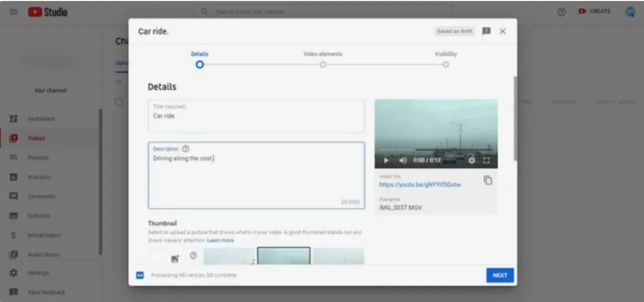The height and width of the screenshot is (302, 644).
Task: Open the feedback flag icon in dialog header
Action: tap(486, 31)
